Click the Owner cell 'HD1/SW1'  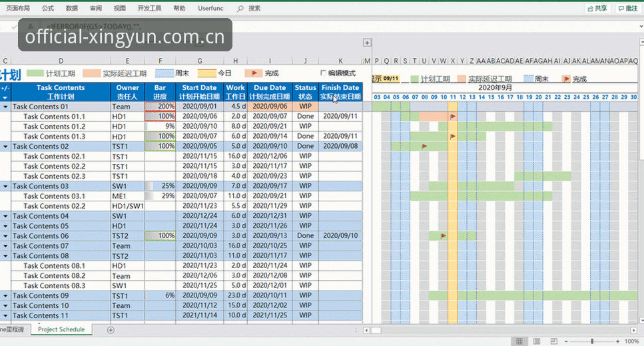[x=128, y=206]
